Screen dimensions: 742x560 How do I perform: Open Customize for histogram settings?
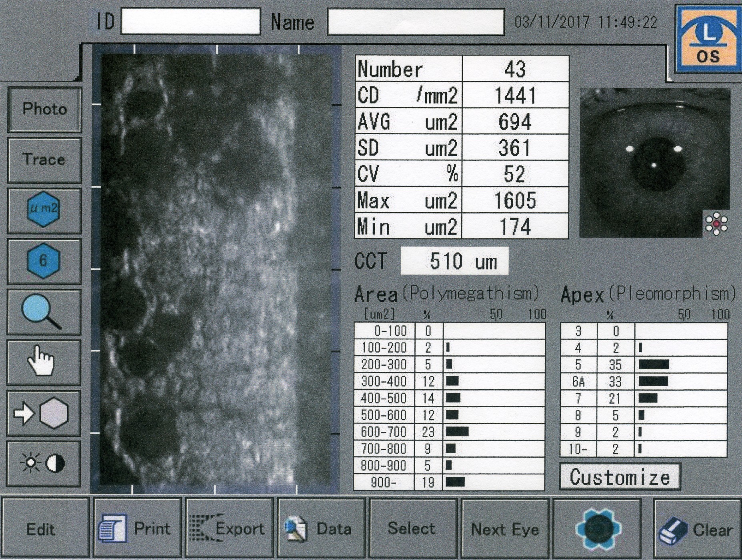point(620,477)
